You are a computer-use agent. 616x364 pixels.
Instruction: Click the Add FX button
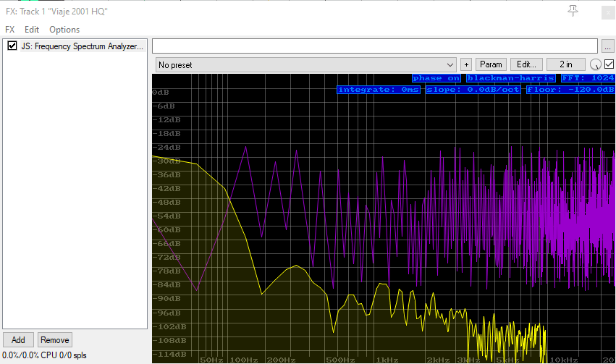click(18, 339)
